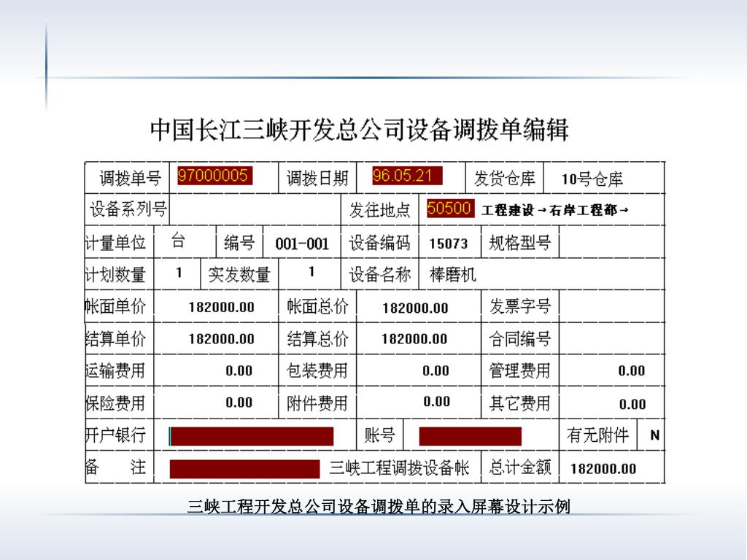Click the 开户银行 input field
This screenshot has height=560, width=747.
[x=251, y=436]
